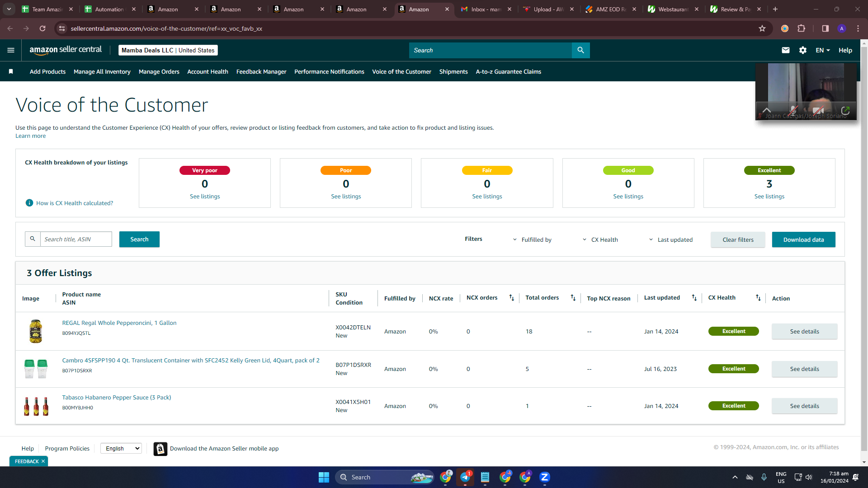See details for Tabasco Habanero Pepper Sauce
The image size is (868, 488).
tap(804, 406)
